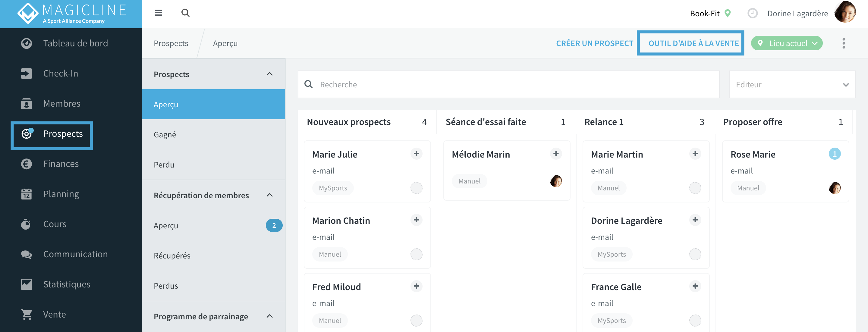Assign editor circle on Marie Martin card
Viewport: 868px width, 332px height.
point(695,188)
